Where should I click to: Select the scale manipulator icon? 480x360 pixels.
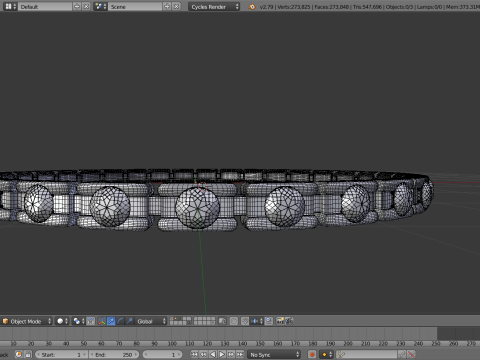pos(130,321)
